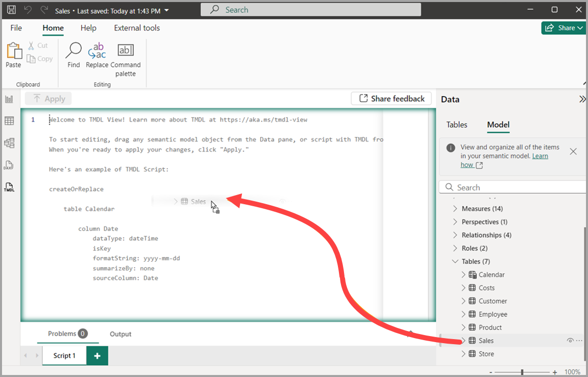
Task: Switch to the Output tab
Action: coord(120,334)
